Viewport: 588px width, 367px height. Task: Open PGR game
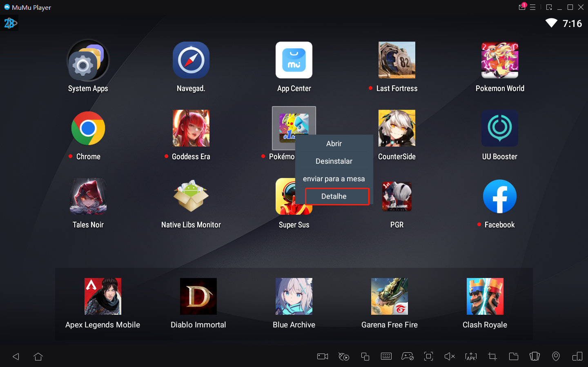397,196
